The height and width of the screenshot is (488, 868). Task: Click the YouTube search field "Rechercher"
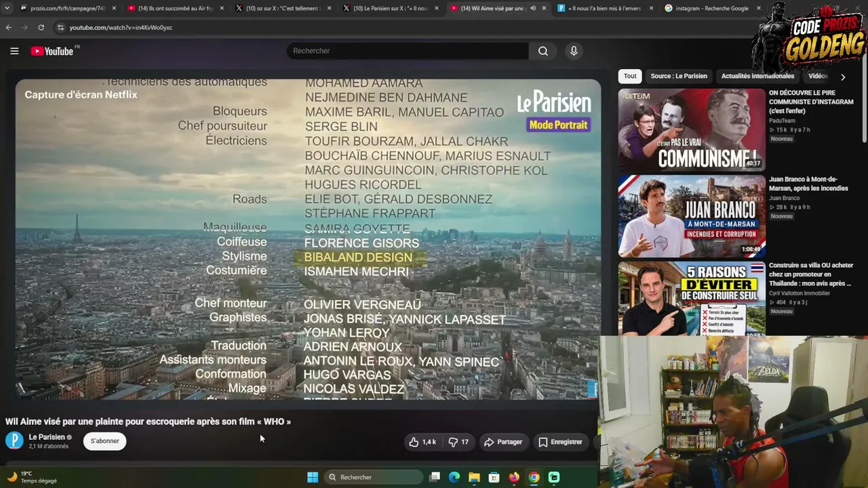(407, 51)
